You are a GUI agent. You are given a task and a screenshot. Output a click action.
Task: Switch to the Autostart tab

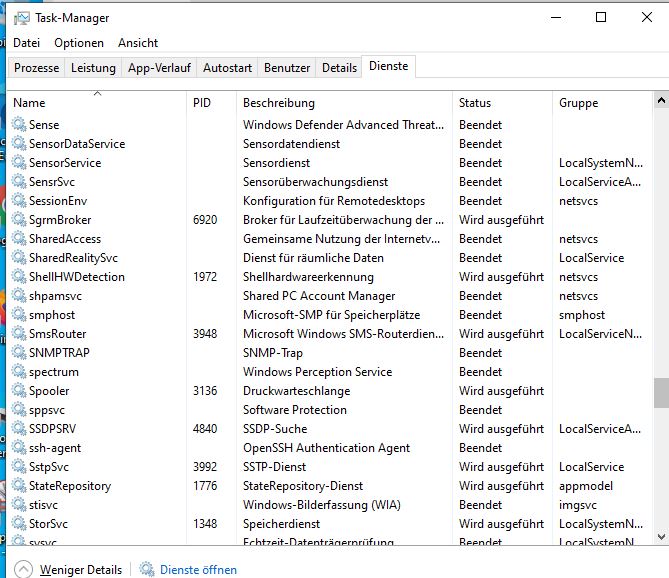[227, 68]
